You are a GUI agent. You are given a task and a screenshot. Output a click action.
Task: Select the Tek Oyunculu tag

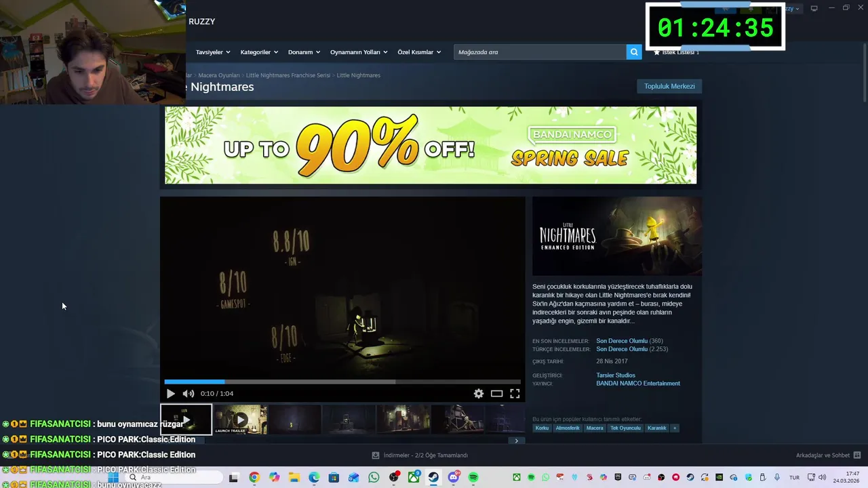625,428
